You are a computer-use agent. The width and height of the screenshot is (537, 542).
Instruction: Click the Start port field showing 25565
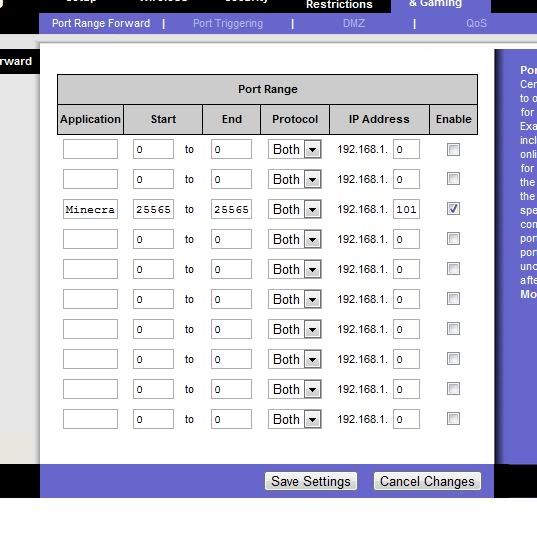(x=153, y=209)
